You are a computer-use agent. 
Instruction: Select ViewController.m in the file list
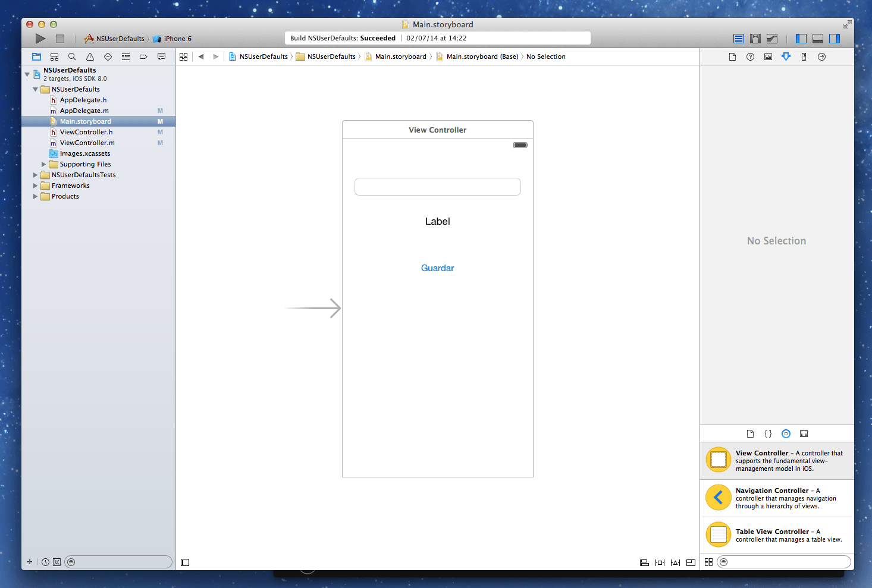[87, 143]
